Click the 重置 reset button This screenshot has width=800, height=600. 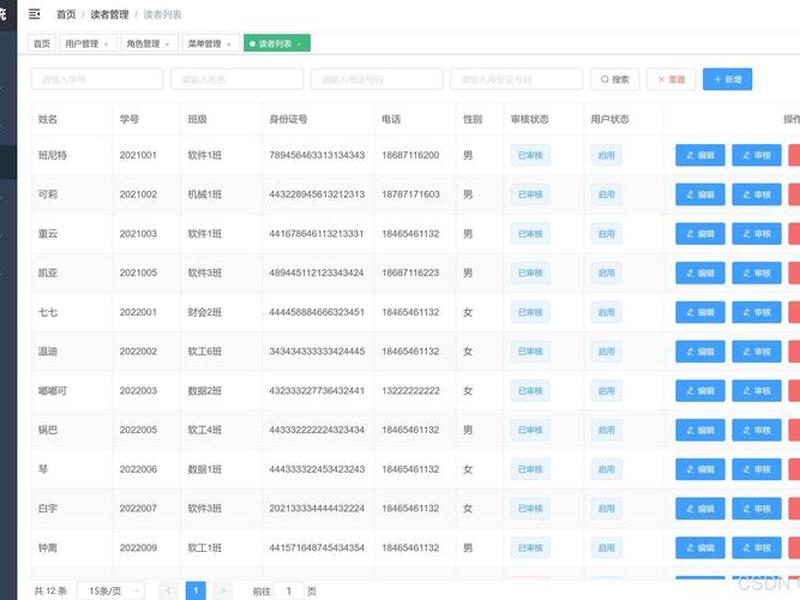pyautogui.click(x=671, y=79)
